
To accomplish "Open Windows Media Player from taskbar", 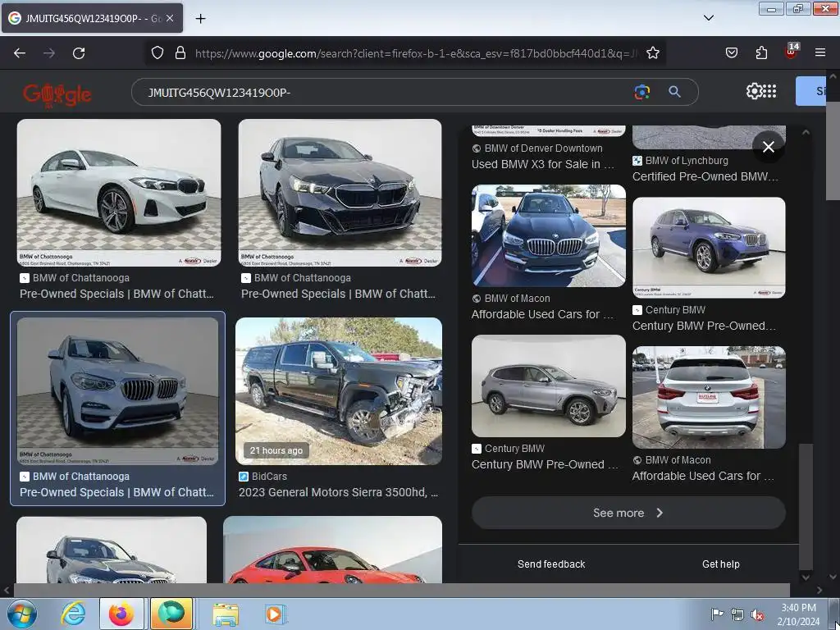I will click(x=275, y=614).
